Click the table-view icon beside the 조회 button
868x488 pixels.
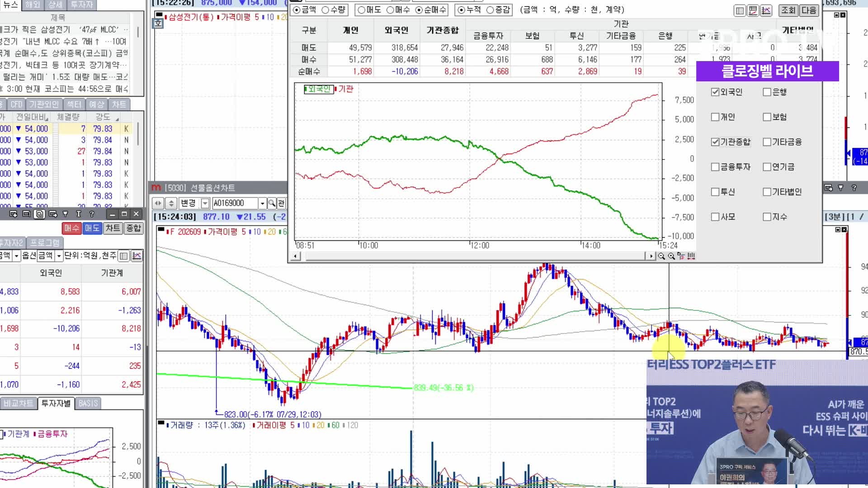(740, 10)
